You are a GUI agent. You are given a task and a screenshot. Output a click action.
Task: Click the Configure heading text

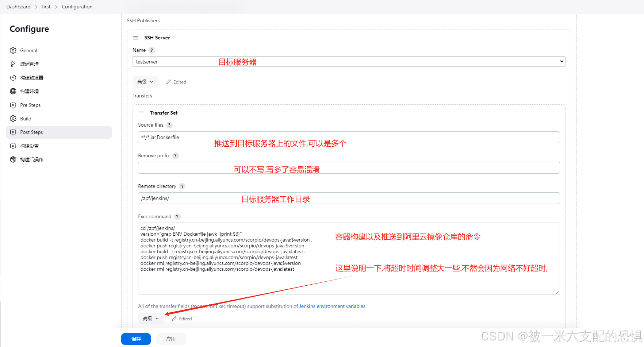[x=29, y=29]
